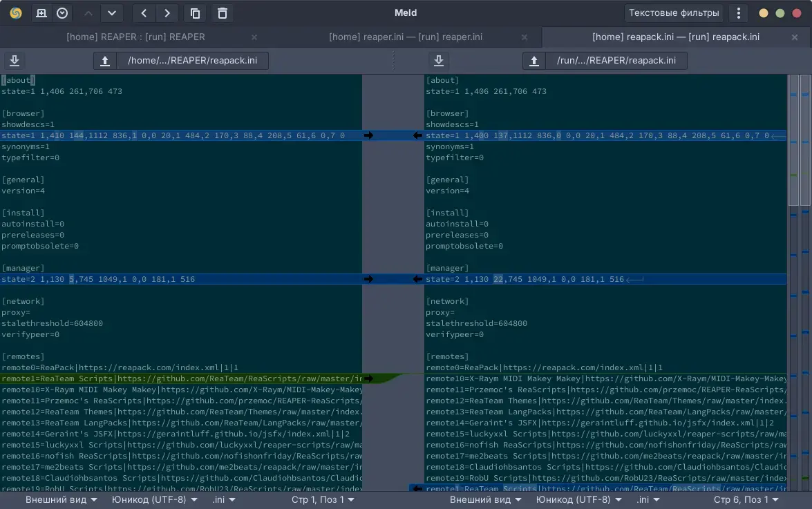Save the left pane file via download icon

(x=15, y=61)
